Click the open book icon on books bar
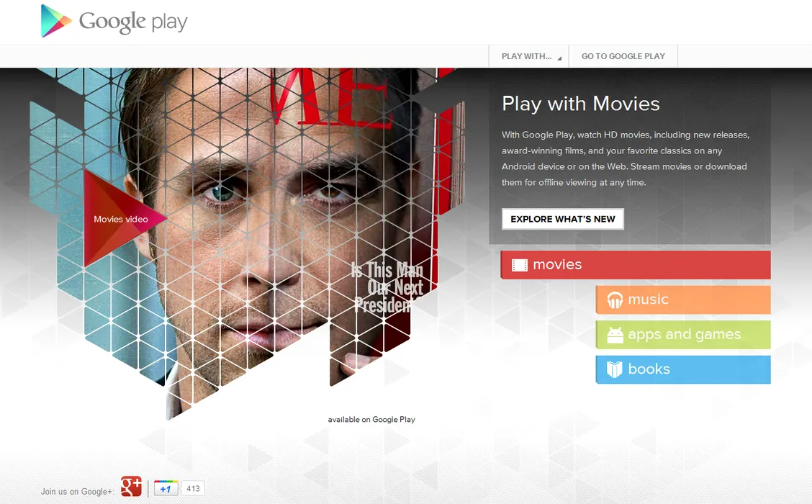Screen dimensions: 812x504 tap(614, 369)
